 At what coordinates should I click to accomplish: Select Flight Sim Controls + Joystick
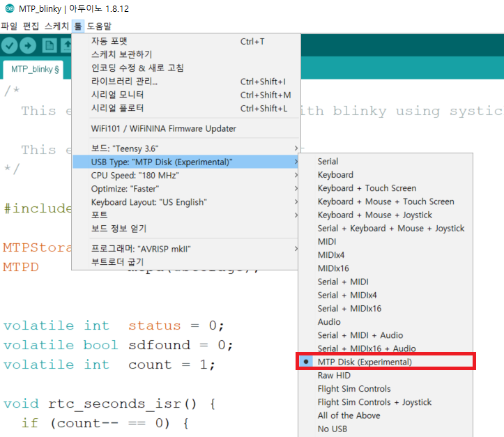(x=385, y=402)
